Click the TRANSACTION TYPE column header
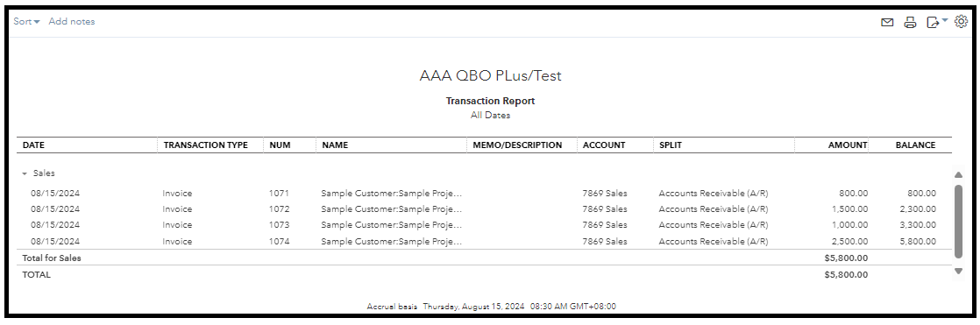This screenshot has width=980, height=325. pyautogui.click(x=206, y=145)
